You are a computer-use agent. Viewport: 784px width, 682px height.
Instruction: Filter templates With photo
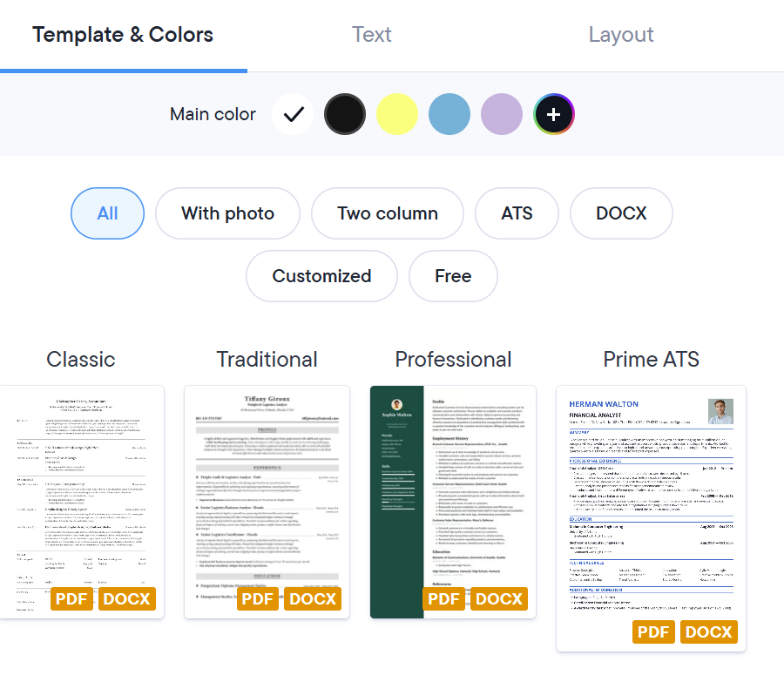pos(227,213)
